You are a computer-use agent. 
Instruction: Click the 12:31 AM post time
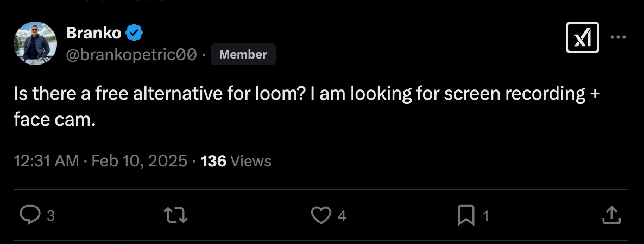tap(46, 161)
